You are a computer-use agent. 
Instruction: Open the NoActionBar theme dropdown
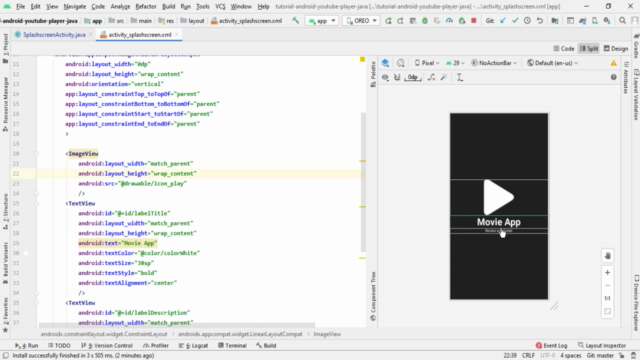click(x=494, y=63)
